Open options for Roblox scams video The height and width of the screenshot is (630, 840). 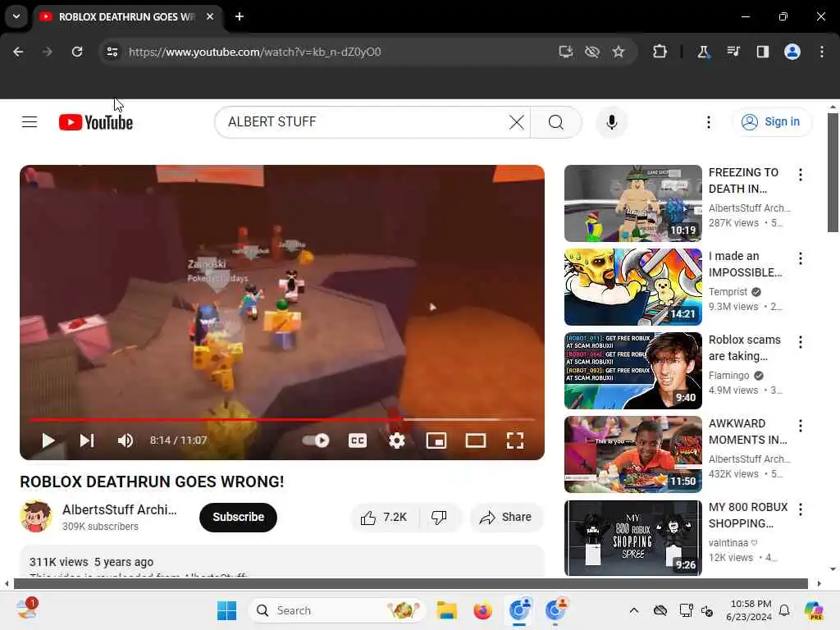pos(801,342)
